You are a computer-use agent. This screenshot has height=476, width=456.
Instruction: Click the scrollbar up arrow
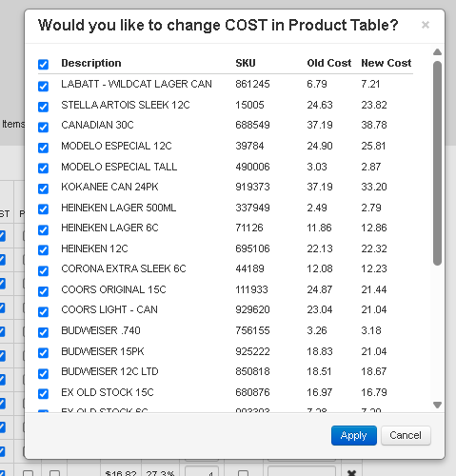tap(437, 51)
